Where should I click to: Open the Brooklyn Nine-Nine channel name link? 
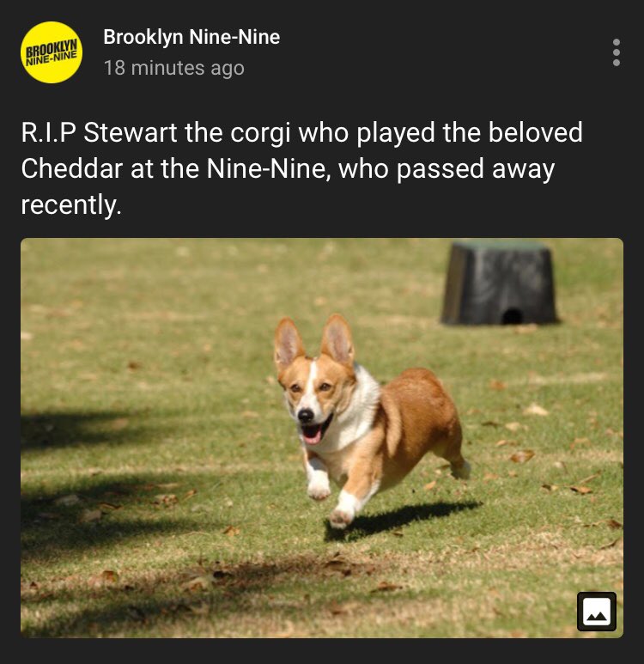(x=191, y=37)
